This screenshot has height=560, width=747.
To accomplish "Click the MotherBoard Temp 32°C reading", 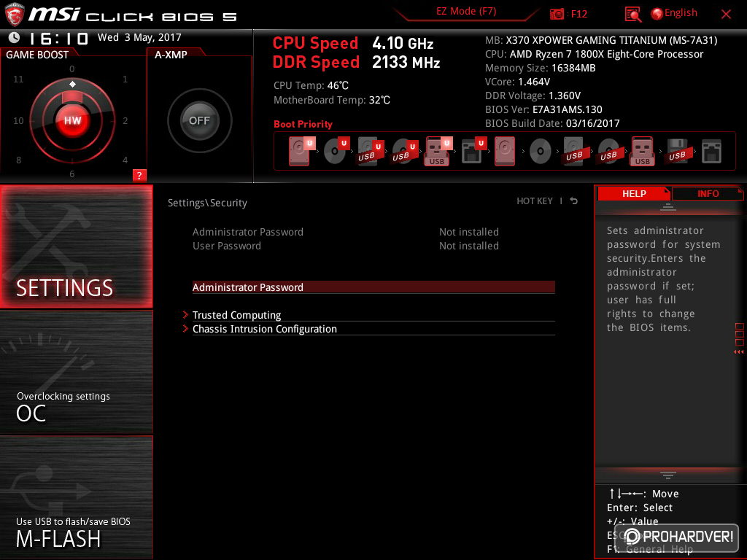I will pyautogui.click(x=332, y=100).
